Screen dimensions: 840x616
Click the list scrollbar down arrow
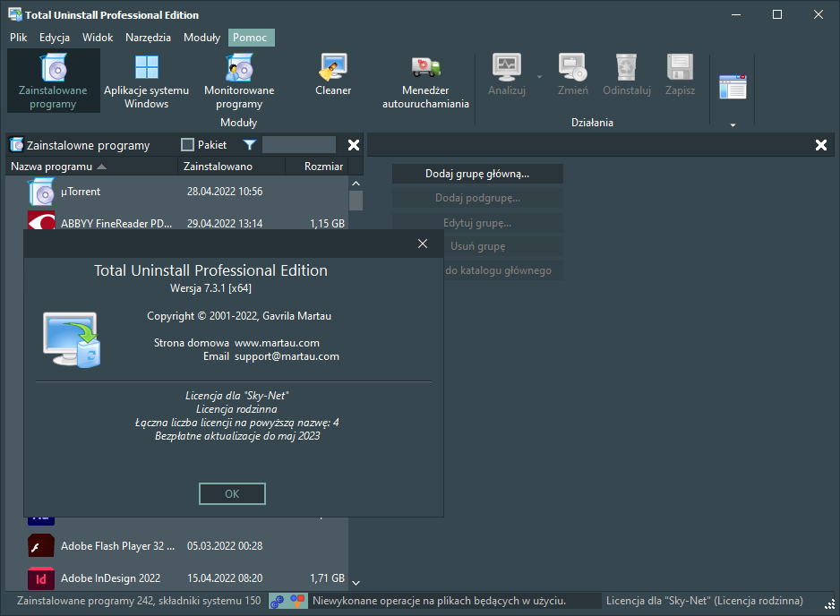(x=356, y=583)
